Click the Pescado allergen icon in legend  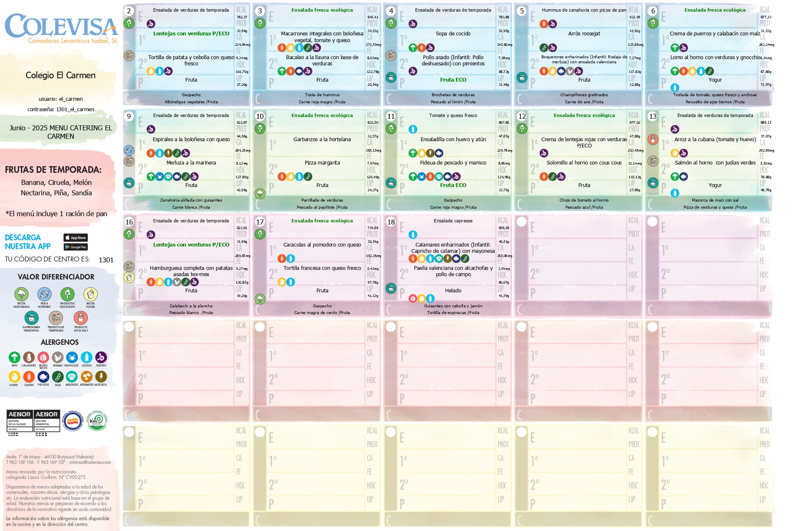click(43, 376)
